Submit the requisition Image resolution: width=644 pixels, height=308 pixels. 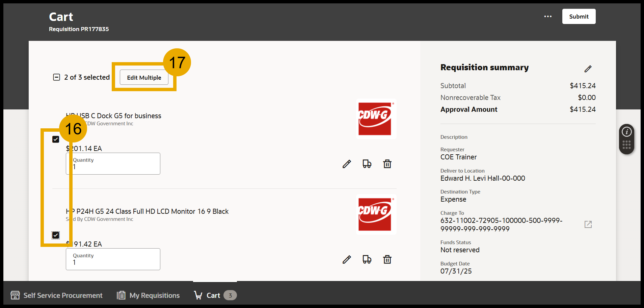579,16
